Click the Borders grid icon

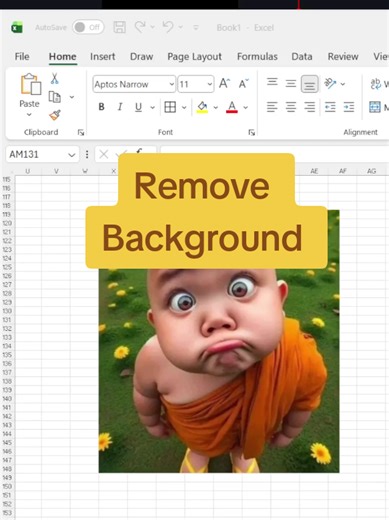coord(170,107)
